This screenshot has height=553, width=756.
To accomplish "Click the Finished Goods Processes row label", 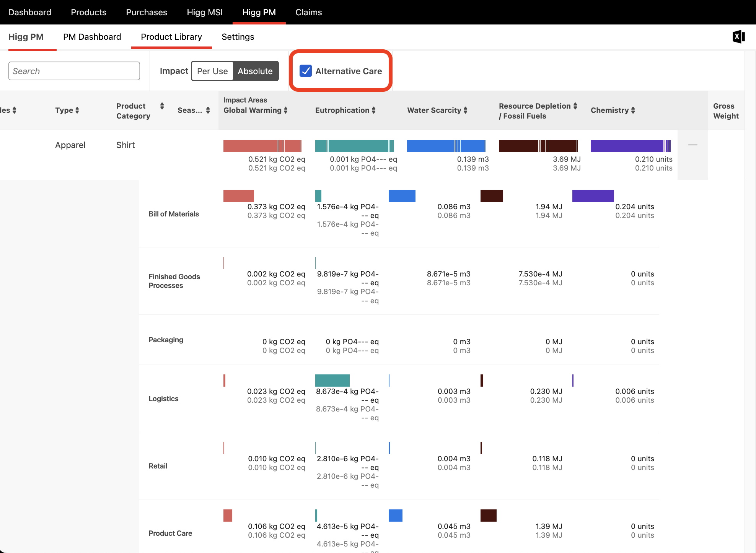I will (x=174, y=281).
